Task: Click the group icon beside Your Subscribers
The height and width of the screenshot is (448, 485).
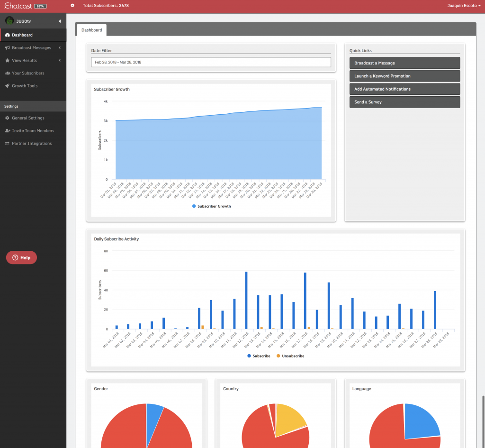Action: click(7, 73)
